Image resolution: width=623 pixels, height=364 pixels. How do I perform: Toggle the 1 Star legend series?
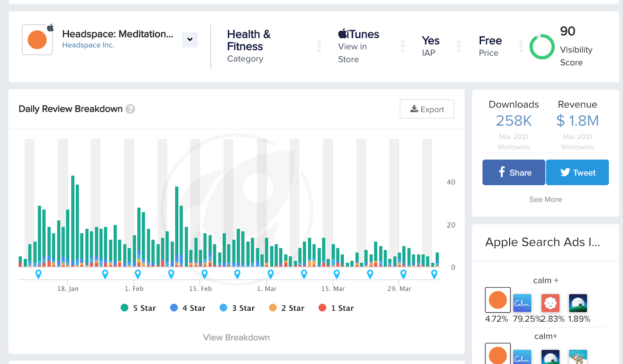[x=336, y=308]
